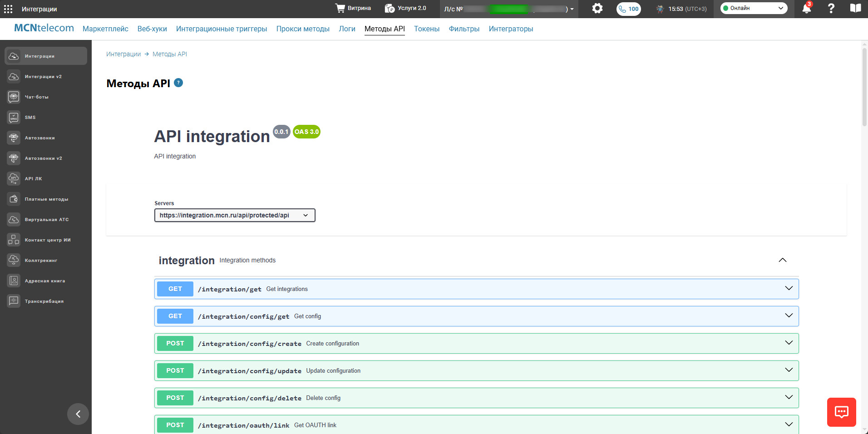Open the Онлайн status dropdown
Screen dimensions: 868x434
click(x=754, y=8)
